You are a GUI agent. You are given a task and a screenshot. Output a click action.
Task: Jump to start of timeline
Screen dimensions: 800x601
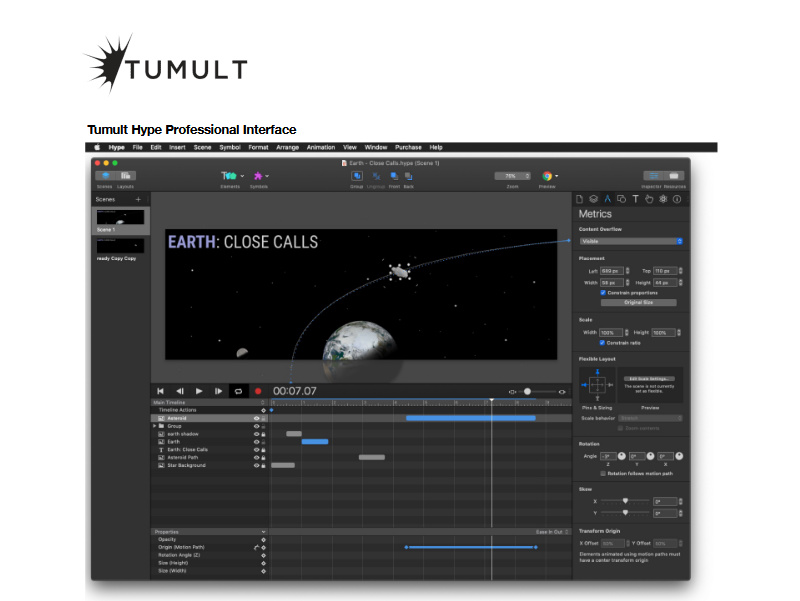(x=160, y=391)
